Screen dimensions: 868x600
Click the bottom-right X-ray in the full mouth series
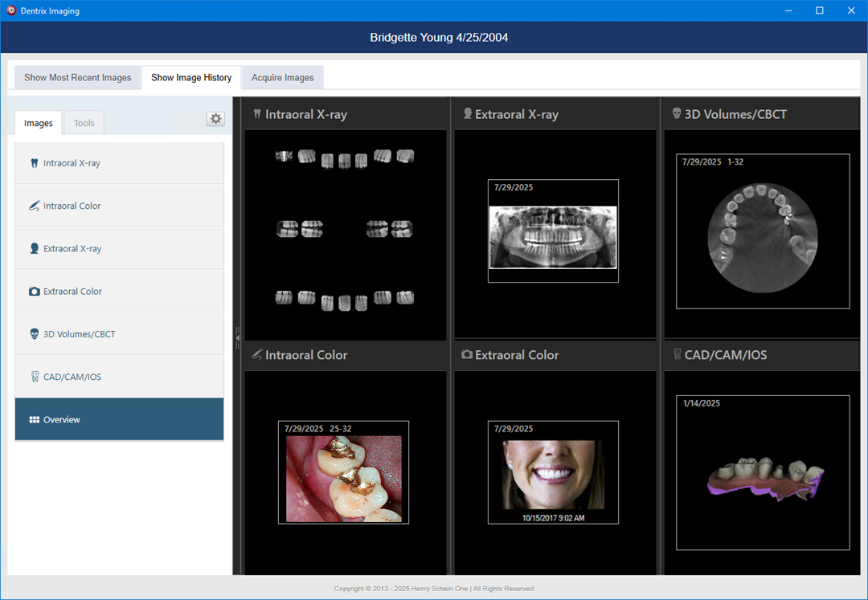coord(405,297)
